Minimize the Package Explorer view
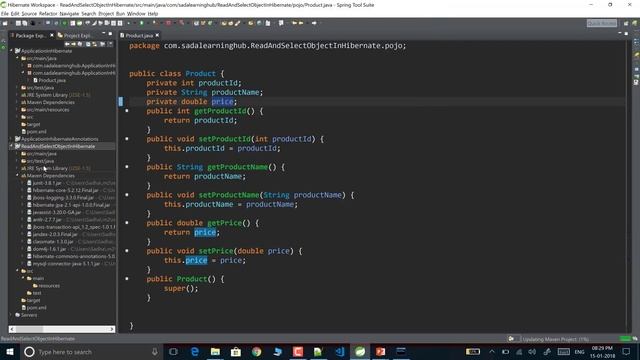Image resolution: width=640 pixels, height=360 pixels. (104, 34)
